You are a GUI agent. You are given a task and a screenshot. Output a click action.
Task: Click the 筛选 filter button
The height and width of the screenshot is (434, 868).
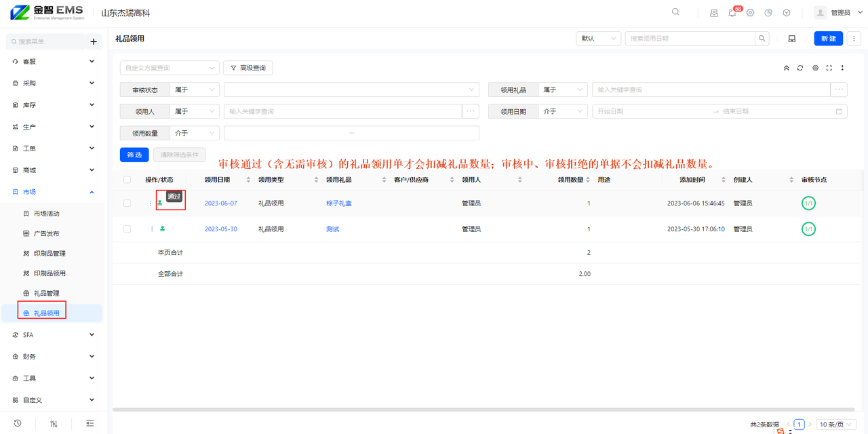[x=134, y=155]
